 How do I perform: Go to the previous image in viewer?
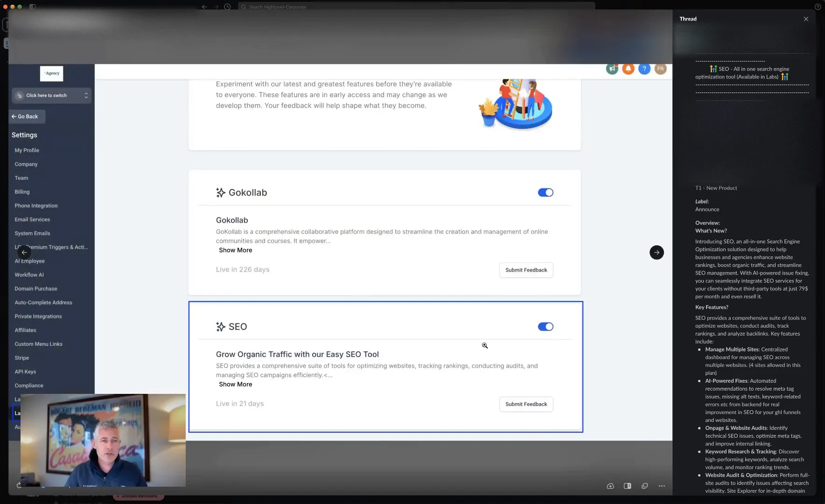coord(24,252)
